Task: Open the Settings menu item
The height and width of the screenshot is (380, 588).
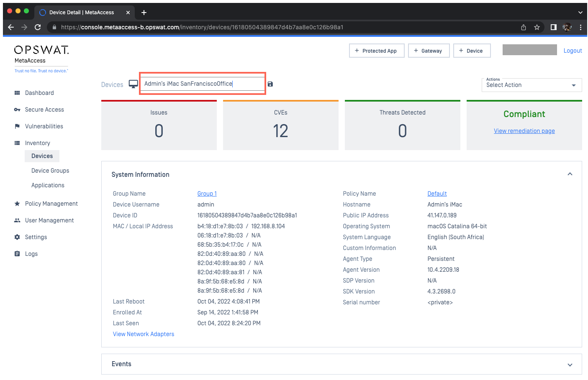Action: tap(36, 237)
